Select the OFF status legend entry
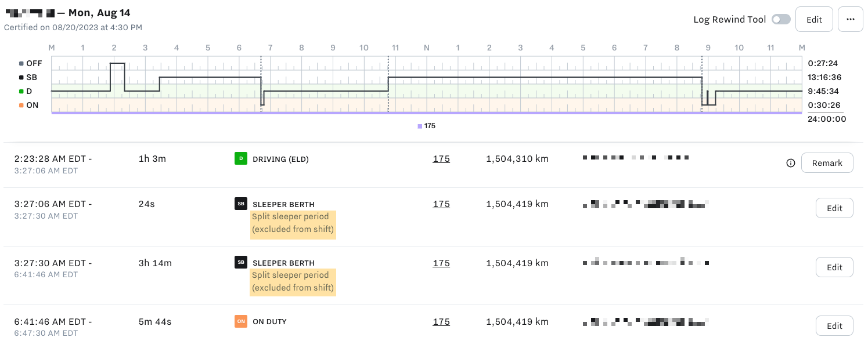 tap(29, 63)
